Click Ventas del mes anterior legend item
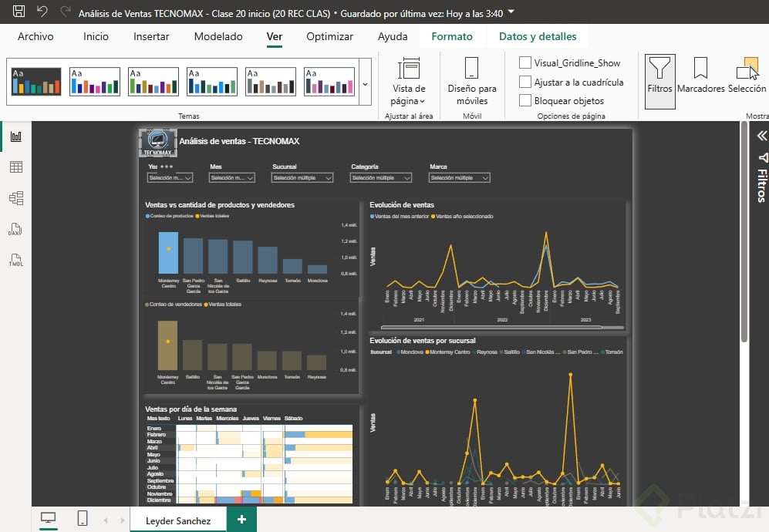The image size is (769, 532). point(400,216)
